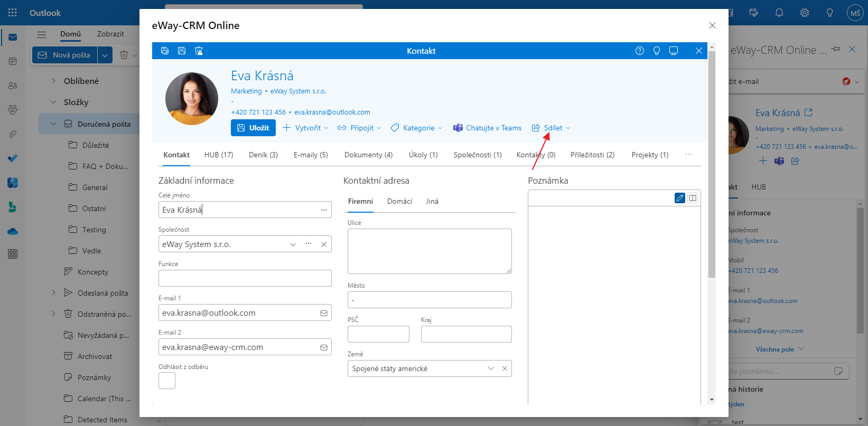Click into the PSČ input field

(x=378, y=334)
